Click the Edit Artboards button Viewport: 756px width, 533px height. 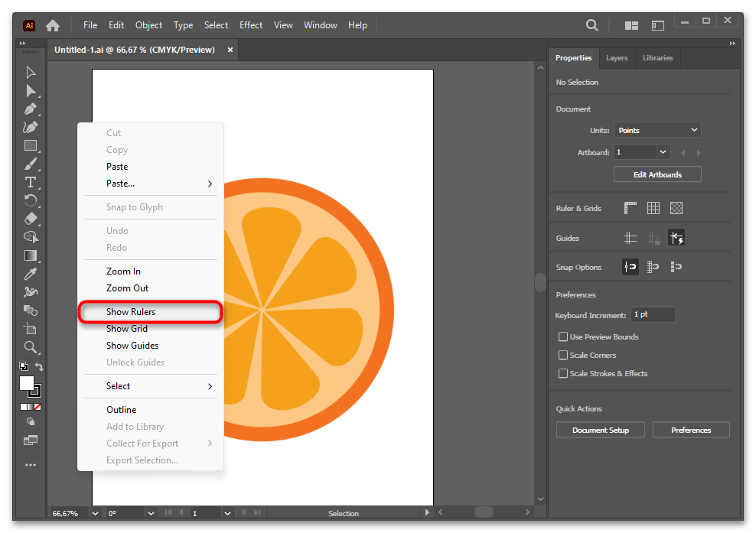tap(657, 174)
